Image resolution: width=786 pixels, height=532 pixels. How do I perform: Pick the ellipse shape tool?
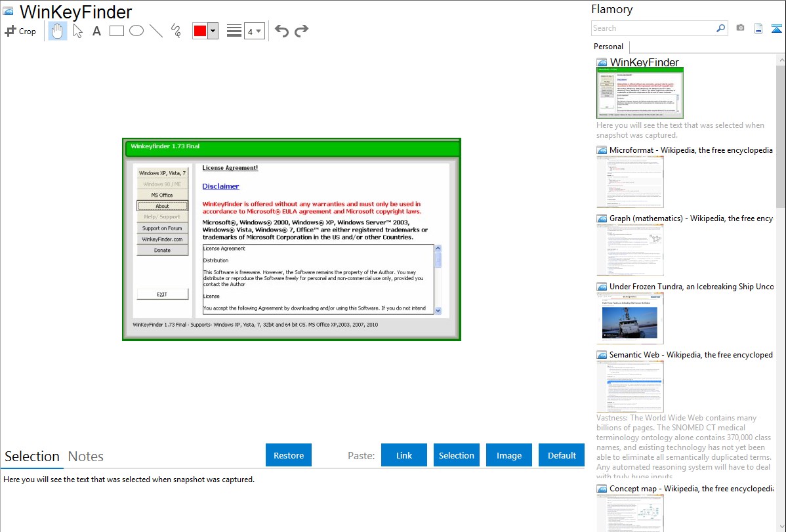click(x=136, y=31)
